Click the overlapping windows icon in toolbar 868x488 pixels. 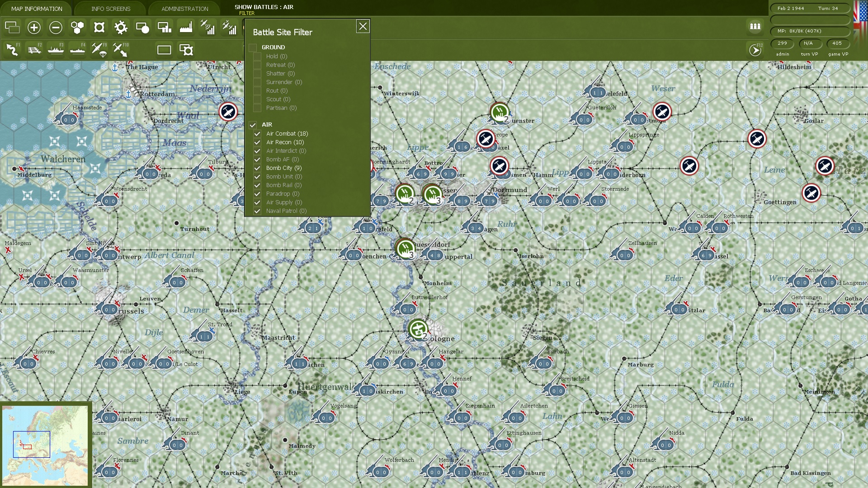[12, 28]
